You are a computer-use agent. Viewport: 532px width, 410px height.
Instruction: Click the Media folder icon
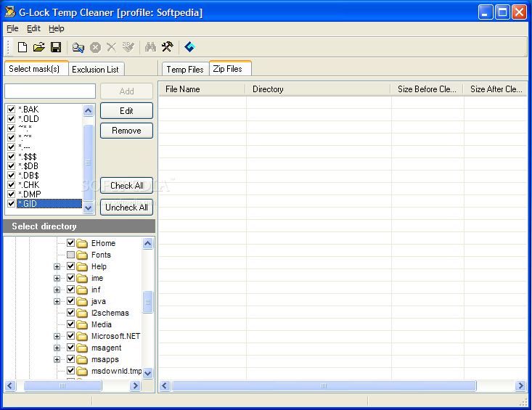82,324
